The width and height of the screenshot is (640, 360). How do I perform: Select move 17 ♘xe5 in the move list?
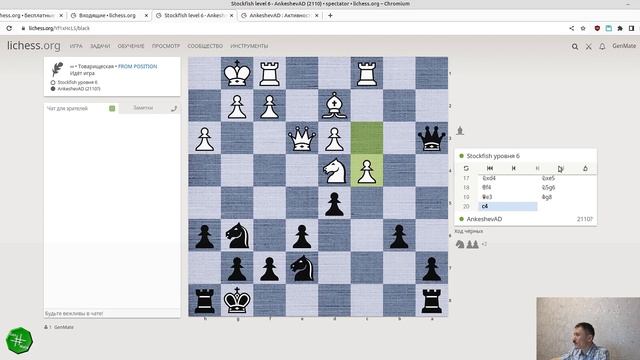tap(567, 178)
